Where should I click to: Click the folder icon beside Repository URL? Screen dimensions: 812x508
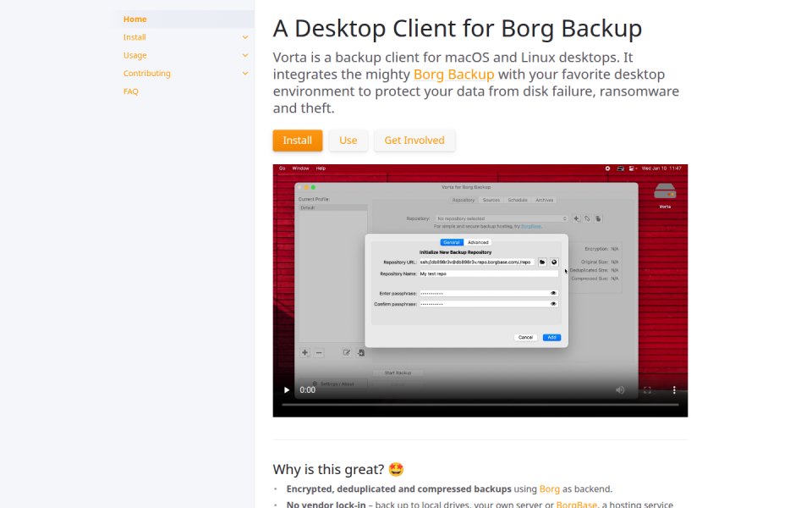[542, 262]
